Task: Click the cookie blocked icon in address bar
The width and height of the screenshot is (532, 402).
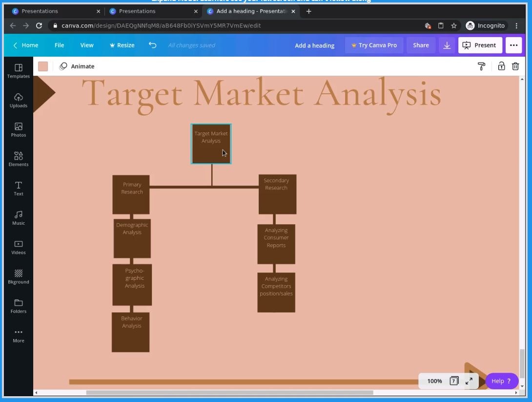Action: coord(428,25)
